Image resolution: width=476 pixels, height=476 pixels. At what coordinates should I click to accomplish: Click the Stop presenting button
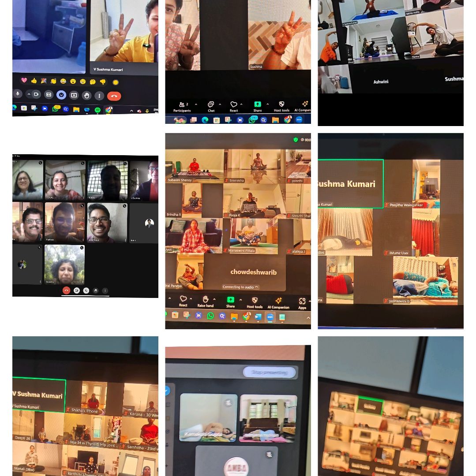click(269, 372)
